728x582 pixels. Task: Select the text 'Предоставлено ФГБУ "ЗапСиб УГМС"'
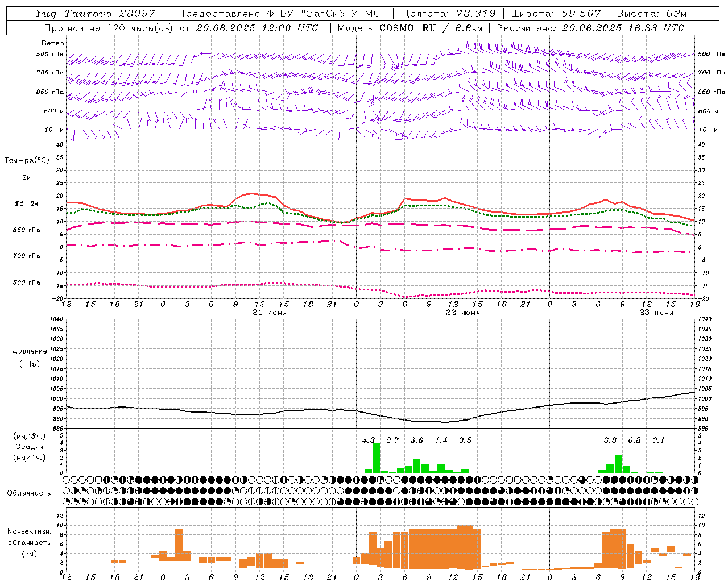[282, 14]
